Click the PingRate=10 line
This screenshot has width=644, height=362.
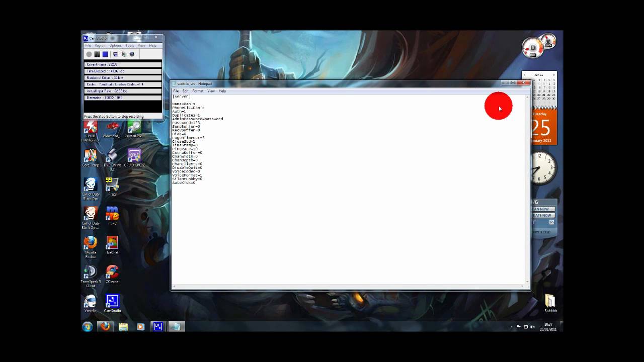tap(185, 149)
